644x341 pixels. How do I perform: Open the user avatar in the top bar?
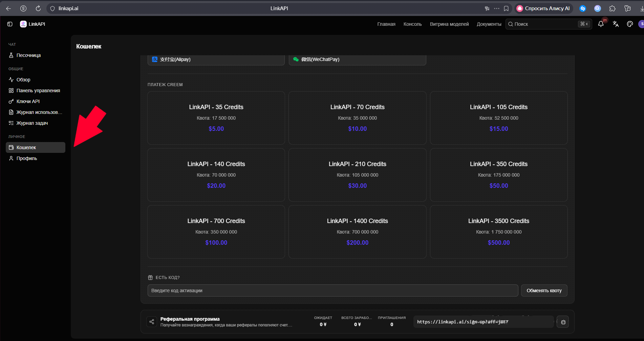tap(641, 24)
